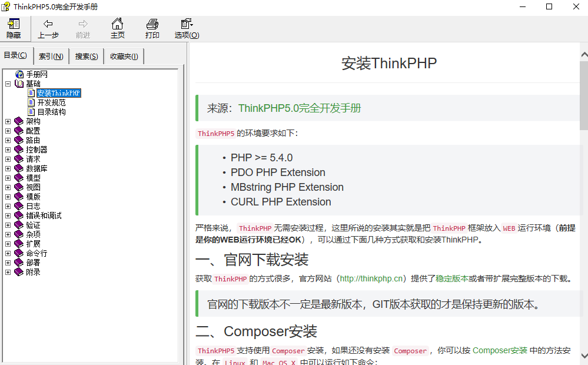Open the 收藏夹 tab
This screenshot has height=365, width=588.
coord(124,56)
